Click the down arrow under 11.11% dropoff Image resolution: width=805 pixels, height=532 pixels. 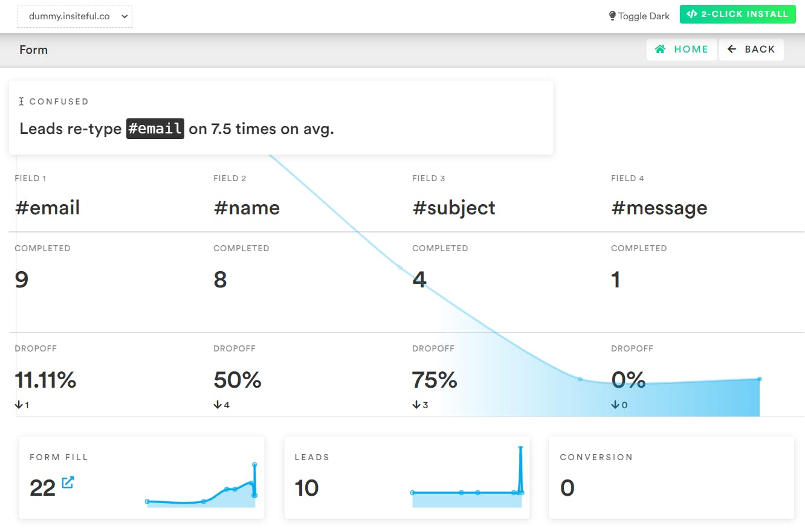click(x=19, y=405)
